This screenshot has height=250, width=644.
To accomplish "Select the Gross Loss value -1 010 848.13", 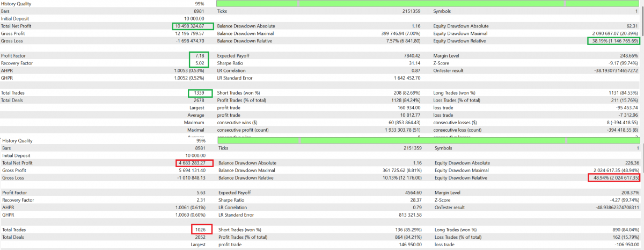I will coord(191,177).
